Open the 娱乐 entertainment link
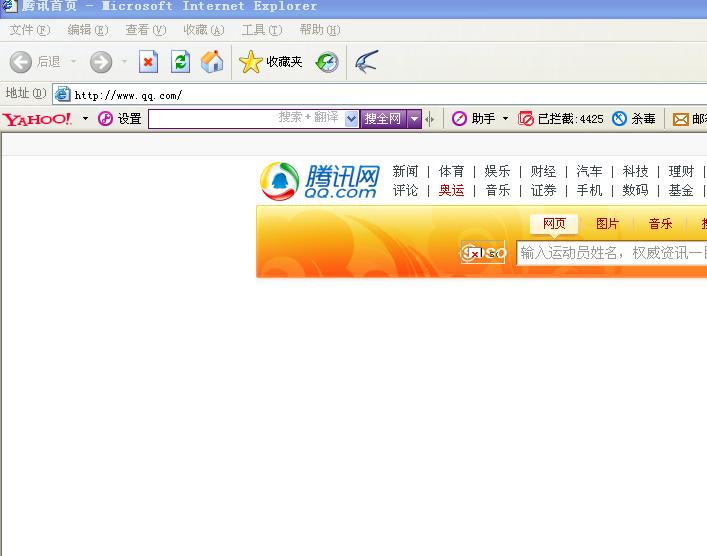Image resolution: width=707 pixels, height=556 pixels. (497, 171)
